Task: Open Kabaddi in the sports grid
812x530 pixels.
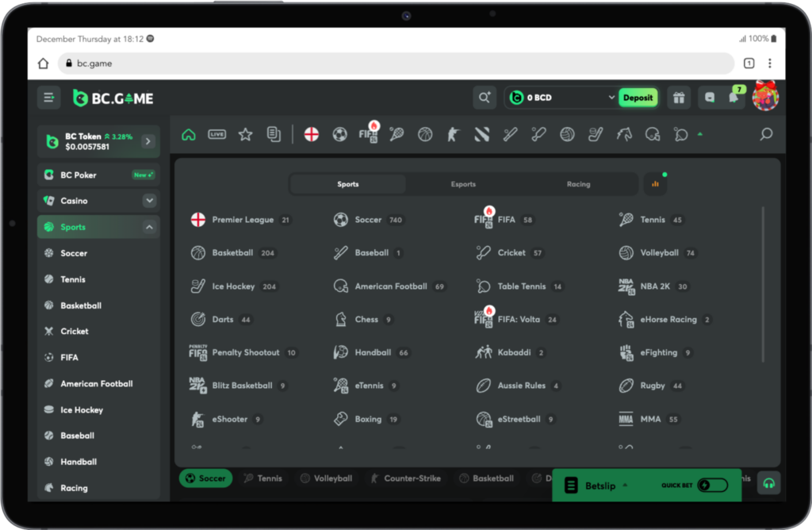Action: pyautogui.click(x=511, y=353)
